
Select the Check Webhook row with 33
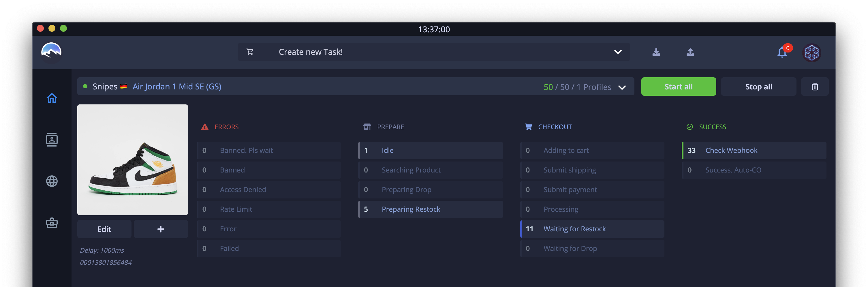(754, 151)
